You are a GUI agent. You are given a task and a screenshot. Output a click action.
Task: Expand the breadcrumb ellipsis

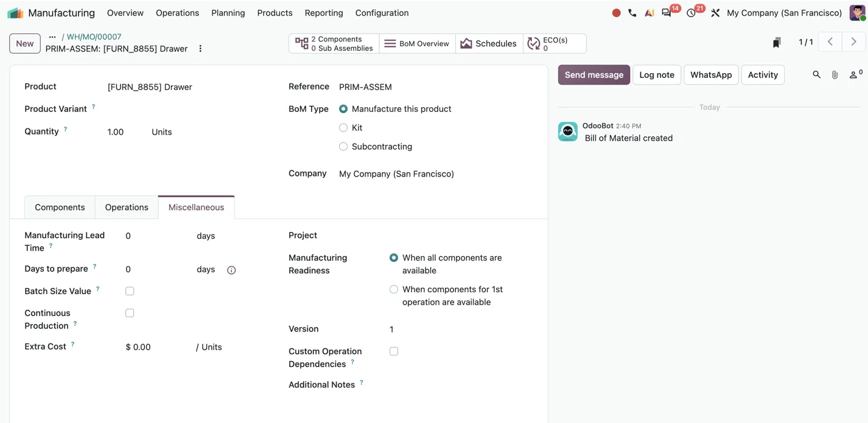(52, 37)
